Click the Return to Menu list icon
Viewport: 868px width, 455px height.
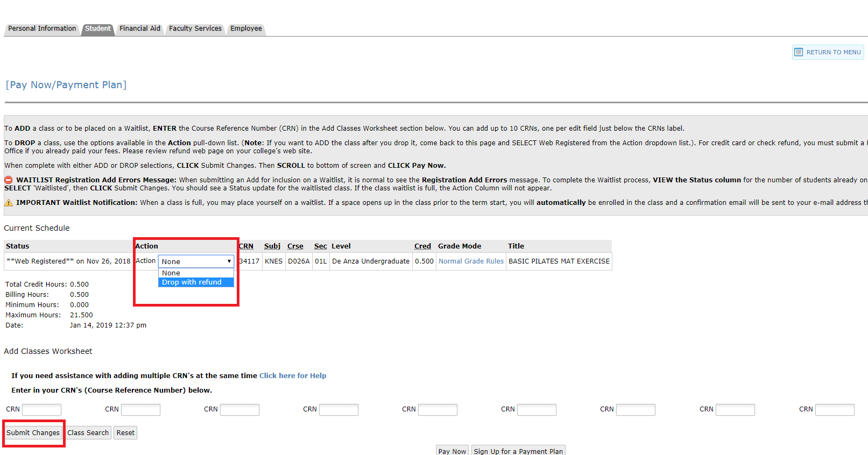[799, 52]
